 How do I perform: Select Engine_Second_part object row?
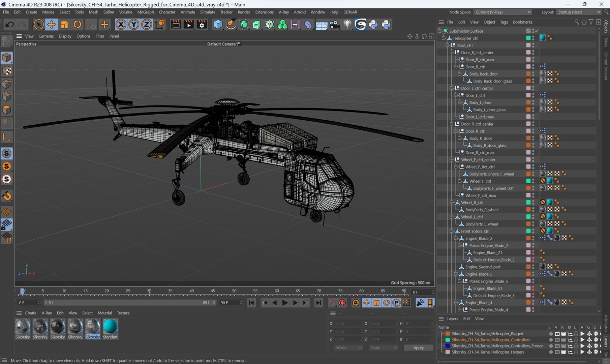[x=483, y=267]
